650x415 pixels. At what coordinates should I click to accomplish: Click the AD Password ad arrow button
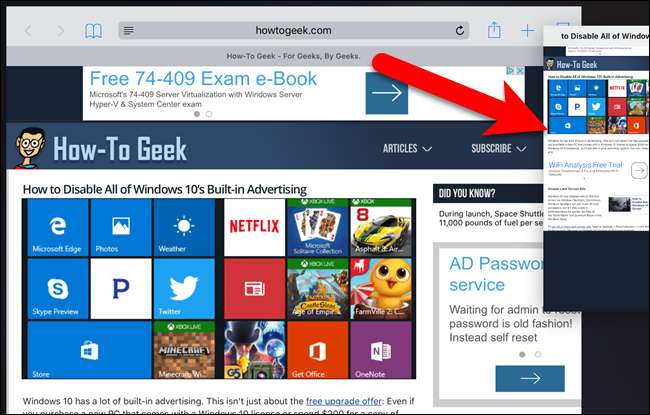pos(530,378)
